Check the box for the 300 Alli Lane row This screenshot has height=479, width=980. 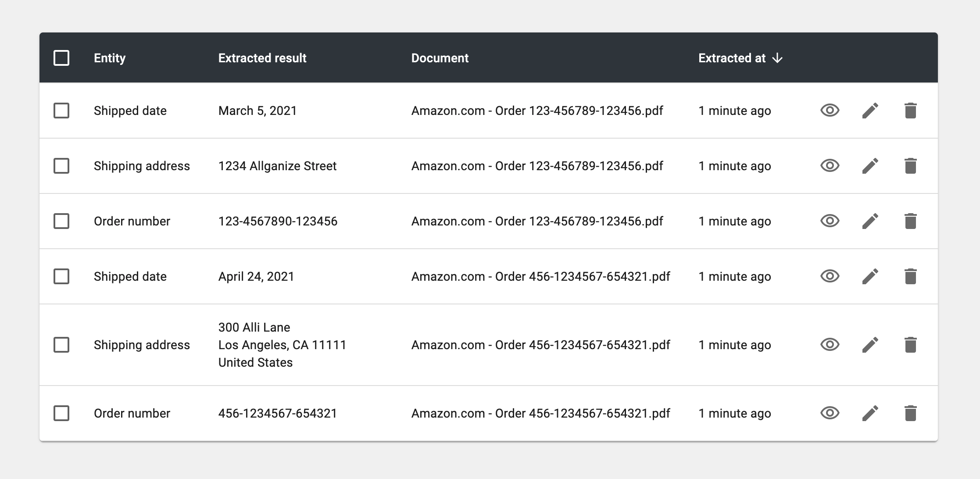61,345
